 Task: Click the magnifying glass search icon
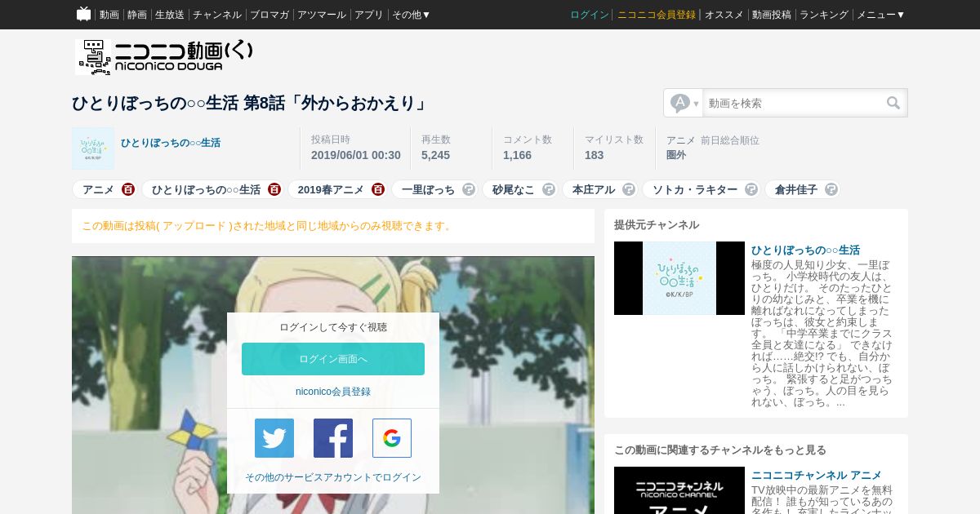coord(893,103)
